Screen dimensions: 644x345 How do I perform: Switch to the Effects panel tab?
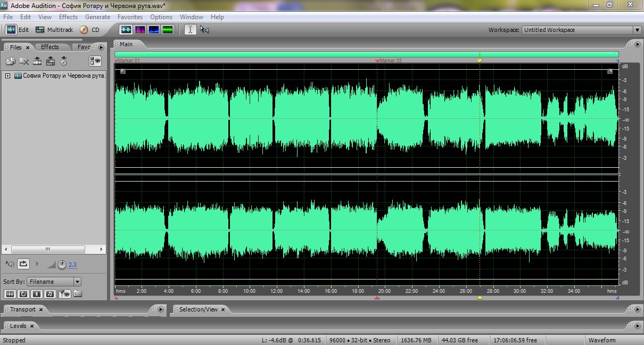point(50,47)
